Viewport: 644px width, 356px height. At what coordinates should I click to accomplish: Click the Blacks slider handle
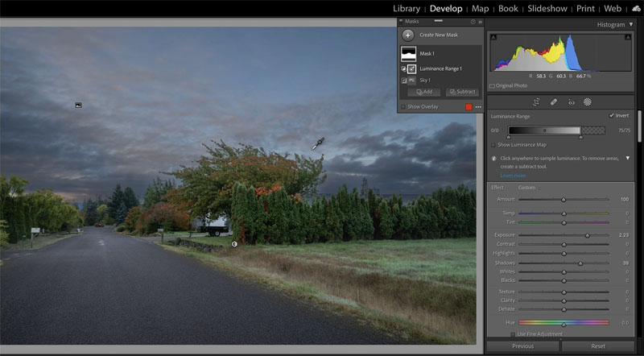(x=564, y=281)
